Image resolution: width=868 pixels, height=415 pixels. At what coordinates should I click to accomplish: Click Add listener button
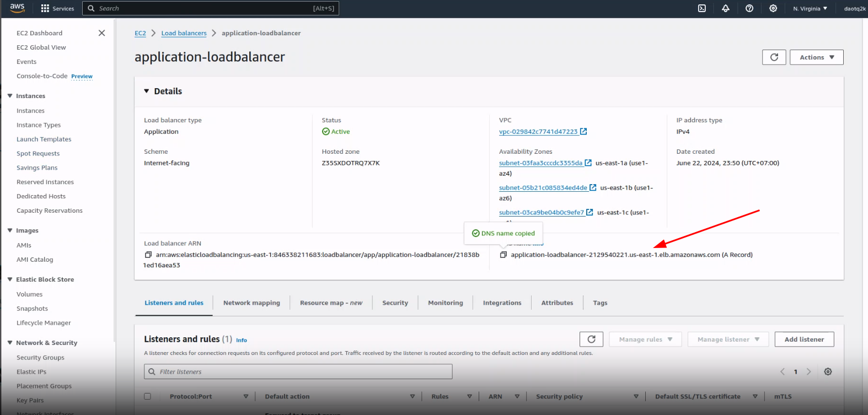pos(804,339)
